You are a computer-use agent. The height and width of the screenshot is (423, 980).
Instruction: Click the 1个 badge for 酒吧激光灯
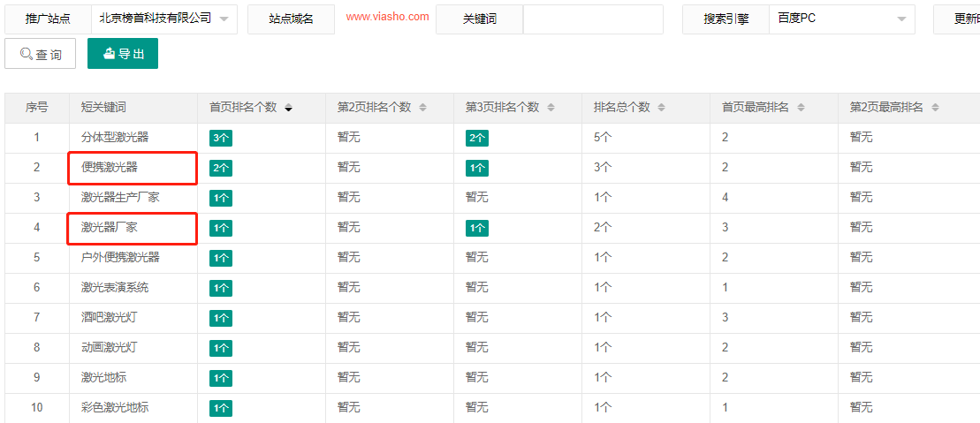click(221, 318)
